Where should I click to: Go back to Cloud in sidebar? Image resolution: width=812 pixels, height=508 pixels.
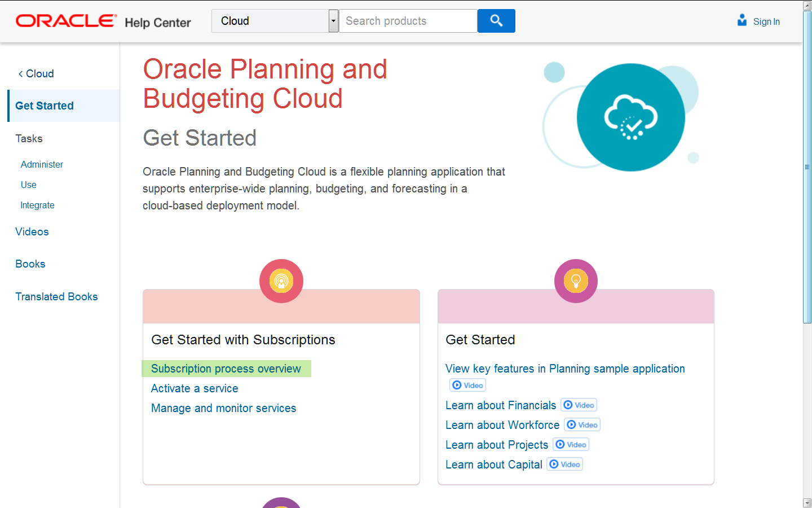[36, 74]
